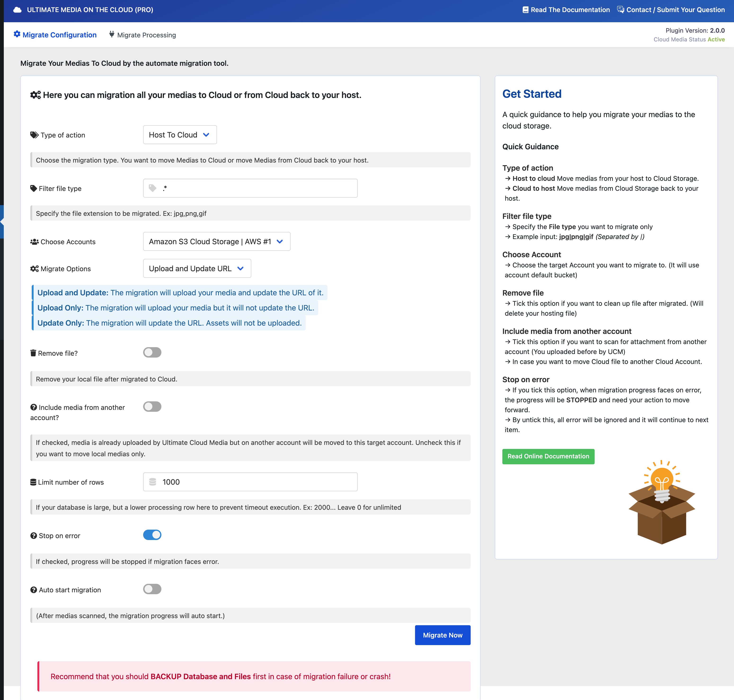Open the Upload and Update URL dropdown
Viewport: 734px width, 700px height.
coord(197,268)
